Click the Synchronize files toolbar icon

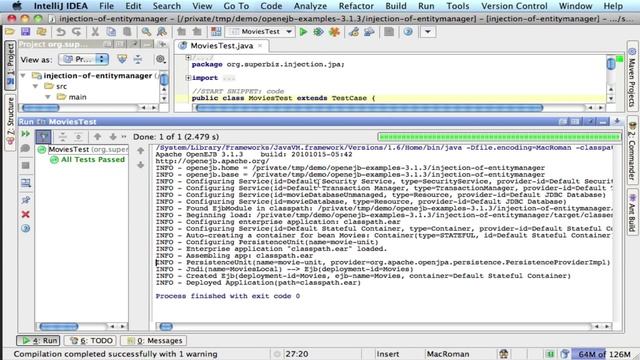41,32
